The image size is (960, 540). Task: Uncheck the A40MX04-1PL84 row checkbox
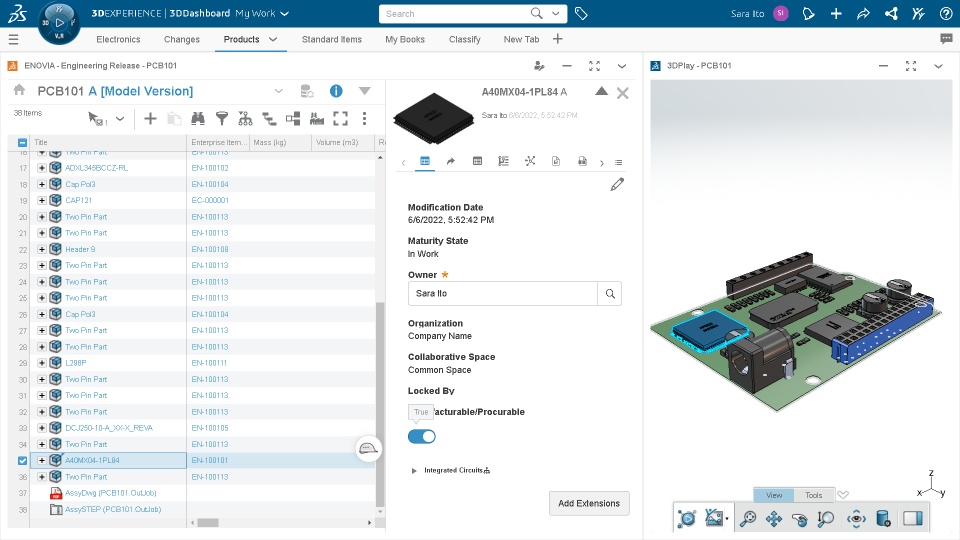[23, 460]
